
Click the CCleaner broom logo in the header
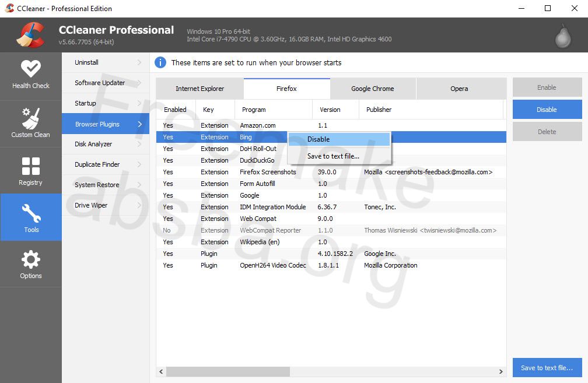30,35
